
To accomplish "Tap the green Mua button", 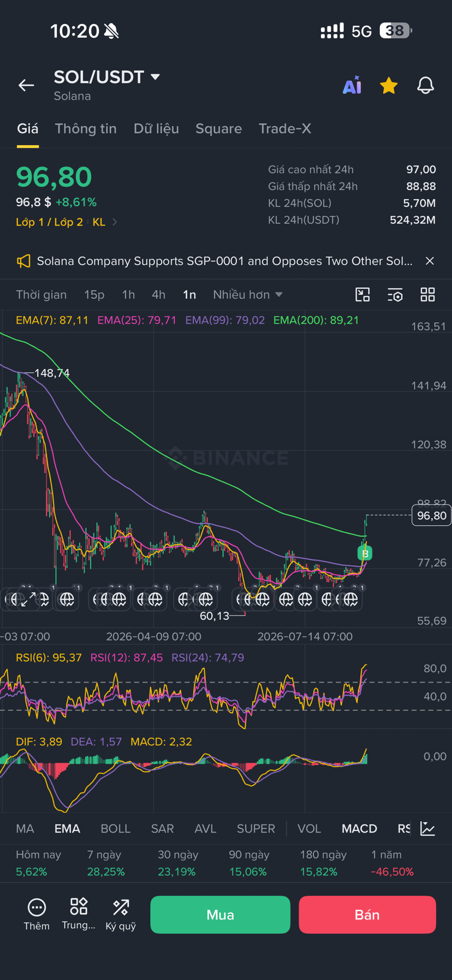I will coord(220,914).
